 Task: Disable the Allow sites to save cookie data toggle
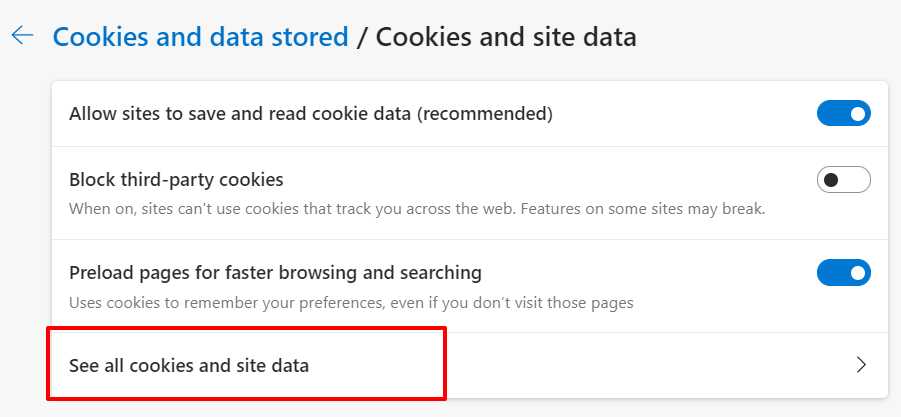843,114
